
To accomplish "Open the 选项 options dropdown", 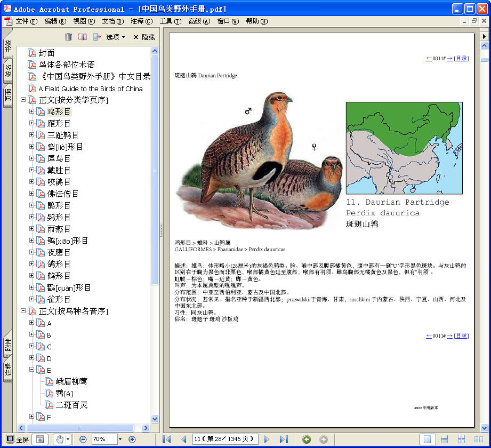I will (x=116, y=37).
